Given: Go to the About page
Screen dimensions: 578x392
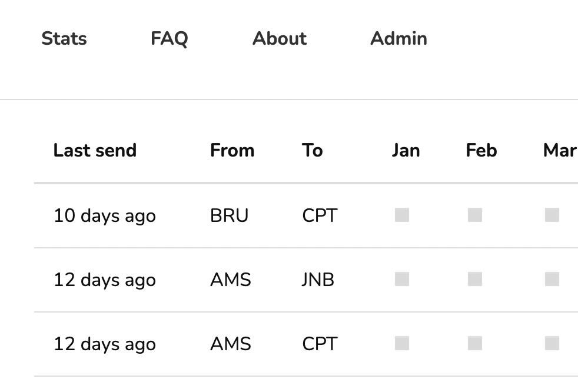Looking at the screenshot, I should [x=280, y=39].
